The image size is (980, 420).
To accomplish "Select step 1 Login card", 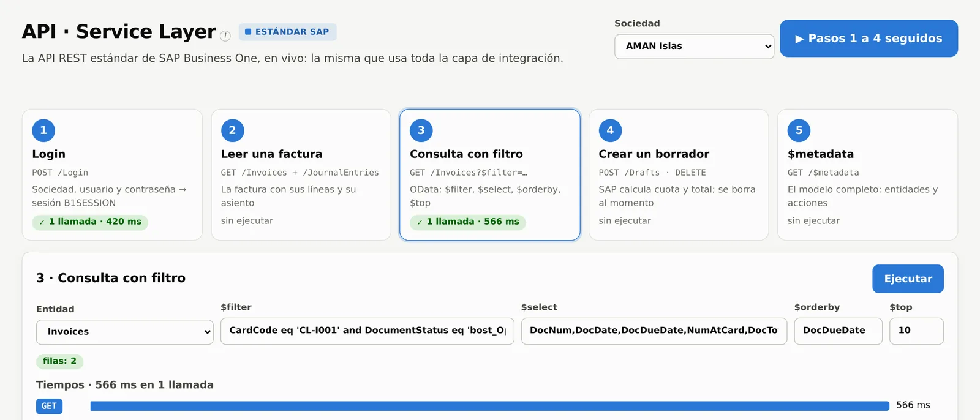I will point(112,175).
